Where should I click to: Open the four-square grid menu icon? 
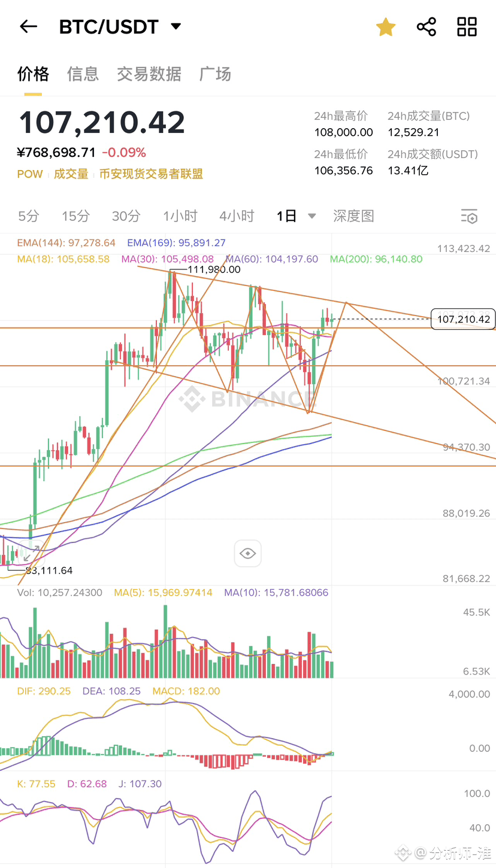[467, 27]
